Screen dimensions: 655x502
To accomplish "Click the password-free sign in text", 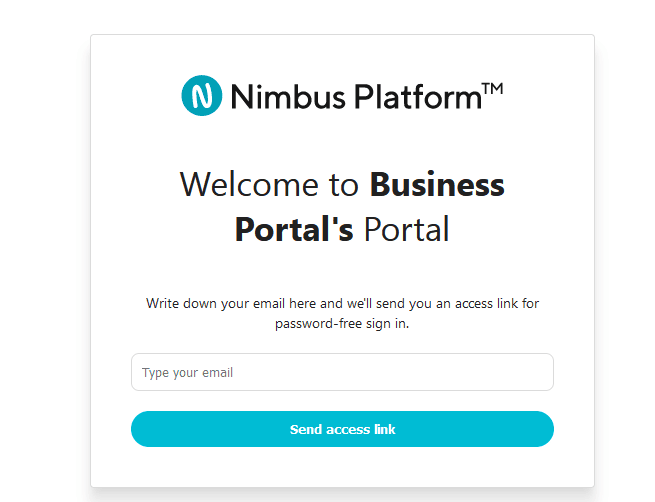I will tap(342, 324).
